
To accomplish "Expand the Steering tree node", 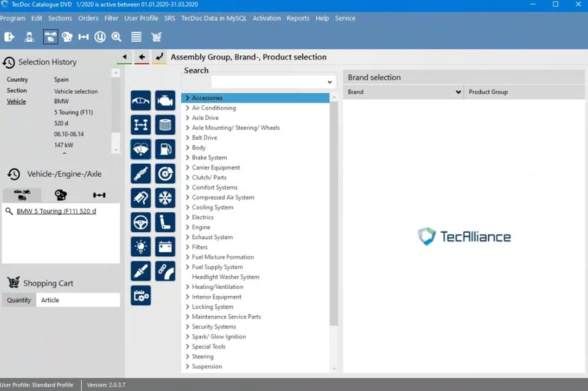I will point(187,356).
